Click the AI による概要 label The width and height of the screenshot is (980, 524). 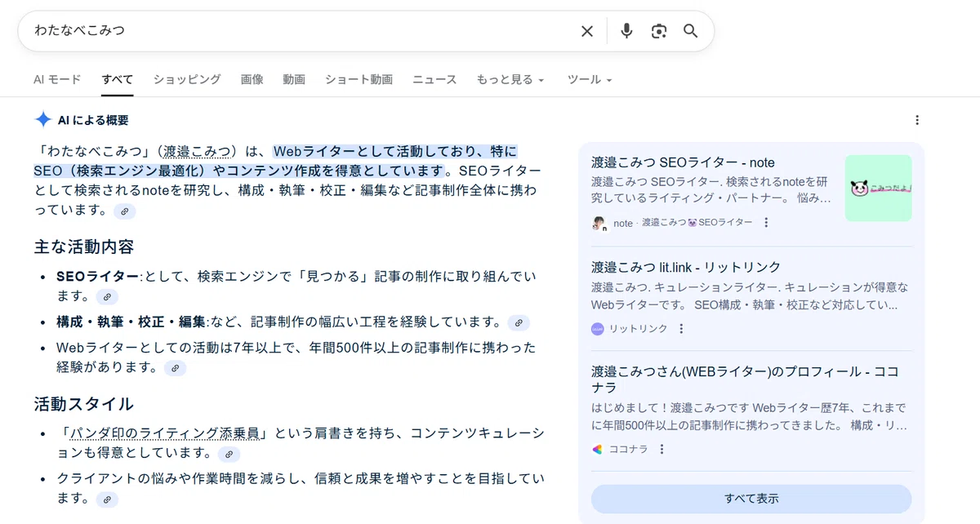point(93,120)
